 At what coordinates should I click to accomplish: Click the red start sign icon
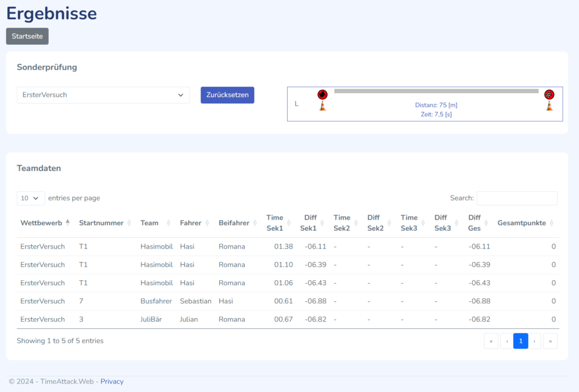[322, 94]
